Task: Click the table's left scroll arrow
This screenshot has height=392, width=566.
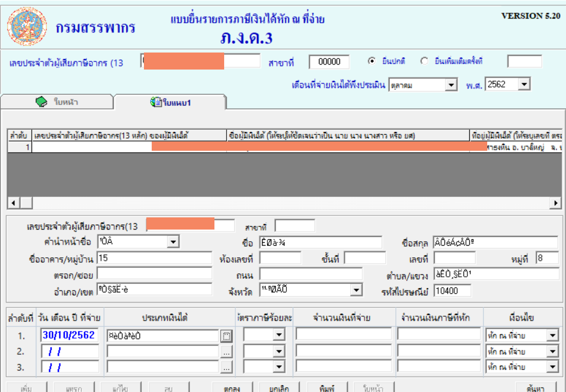Action: (x=14, y=203)
